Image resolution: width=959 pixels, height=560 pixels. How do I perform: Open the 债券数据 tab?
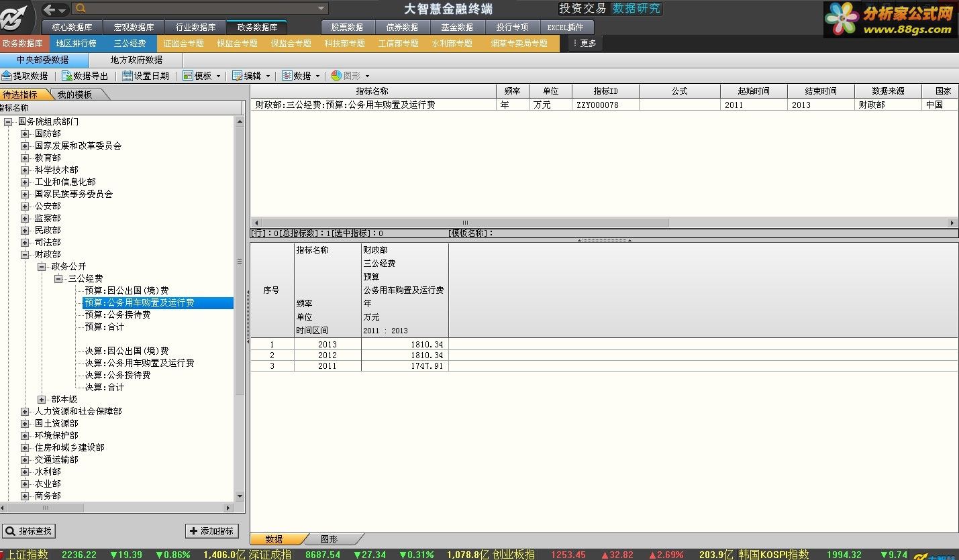point(402,27)
